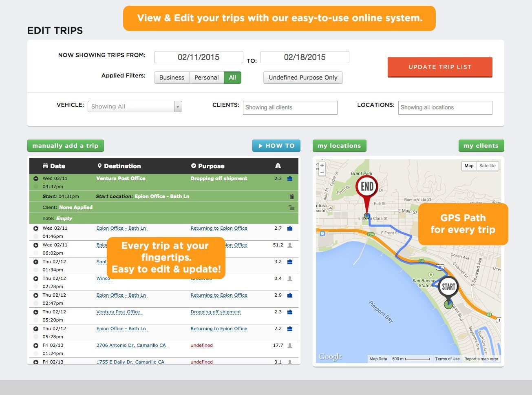The width and height of the screenshot is (532, 395).
Task: Select the Business filter
Action: point(172,78)
